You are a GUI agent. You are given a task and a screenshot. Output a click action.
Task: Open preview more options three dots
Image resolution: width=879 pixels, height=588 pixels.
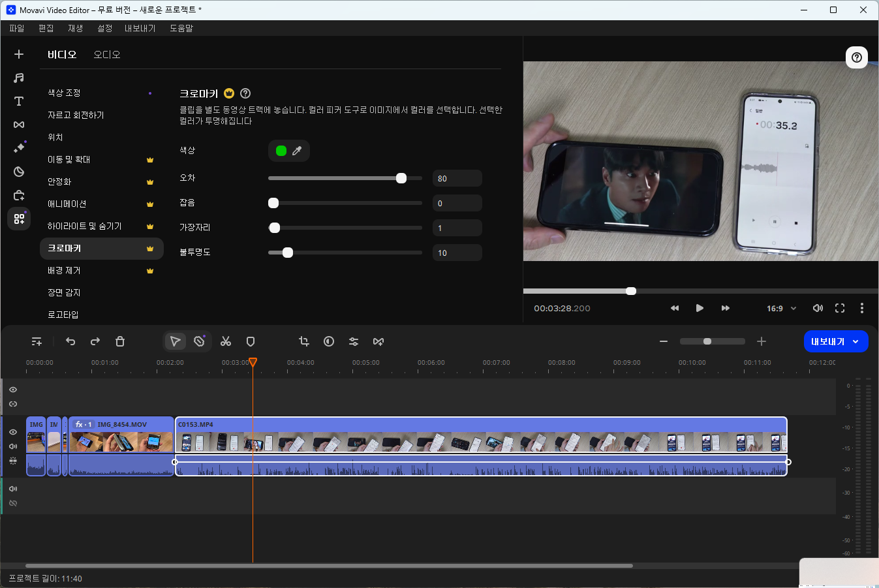click(x=862, y=308)
